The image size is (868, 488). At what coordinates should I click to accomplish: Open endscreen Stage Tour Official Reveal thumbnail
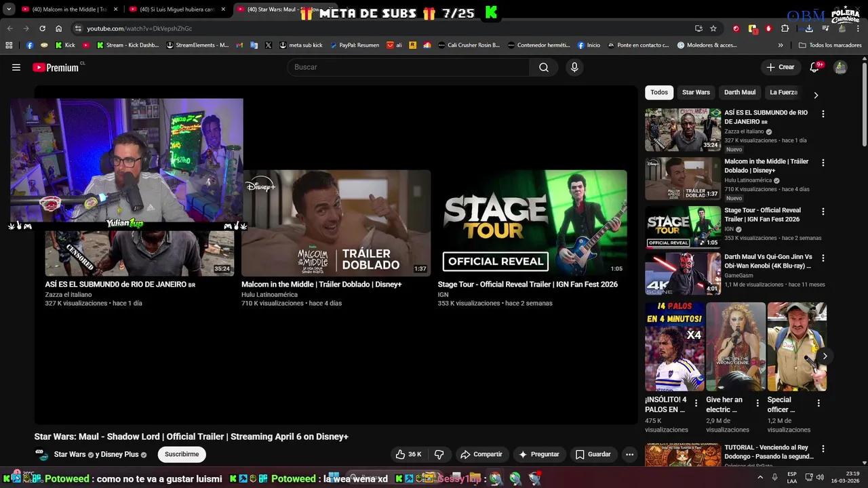[532, 223]
